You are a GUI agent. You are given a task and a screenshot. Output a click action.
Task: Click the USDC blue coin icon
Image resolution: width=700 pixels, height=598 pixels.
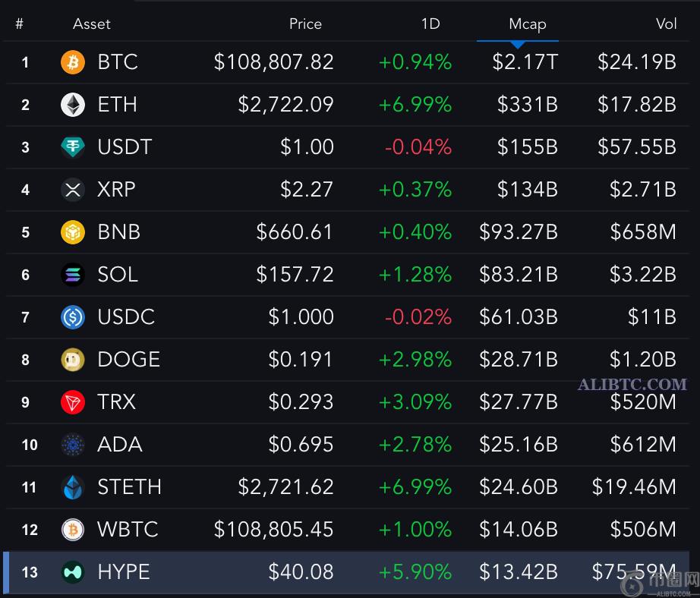[x=73, y=317]
